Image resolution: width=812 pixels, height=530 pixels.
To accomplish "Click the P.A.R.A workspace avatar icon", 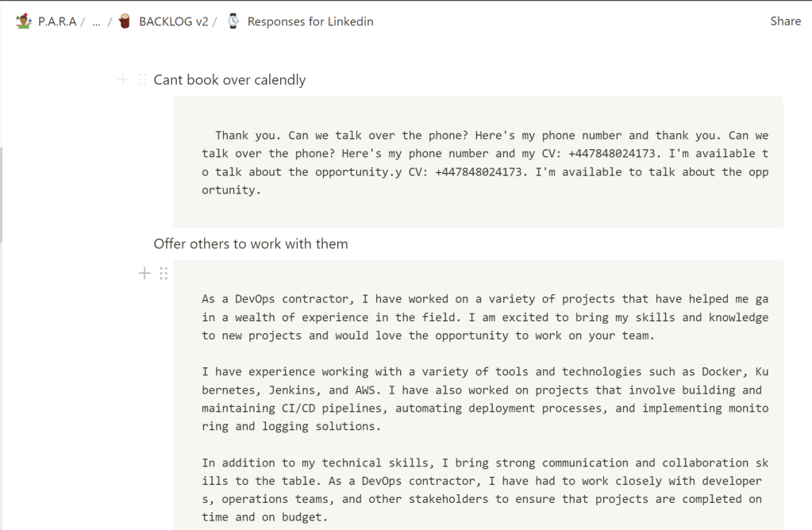I will tap(23, 21).
